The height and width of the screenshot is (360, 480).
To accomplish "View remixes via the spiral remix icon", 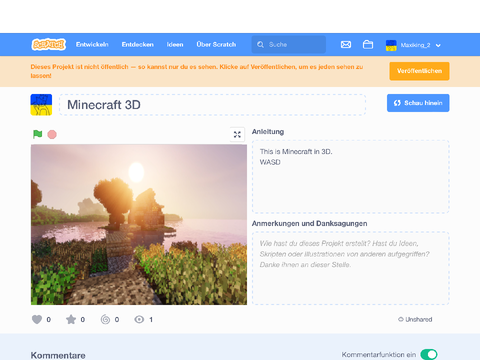I will [x=105, y=319].
